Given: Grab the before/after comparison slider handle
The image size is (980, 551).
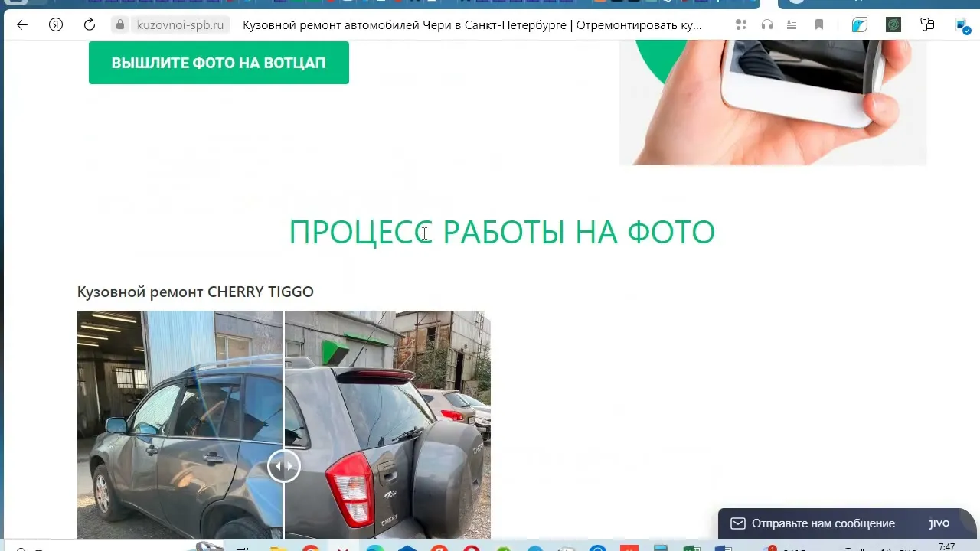Looking at the screenshot, I should click(283, 466).
